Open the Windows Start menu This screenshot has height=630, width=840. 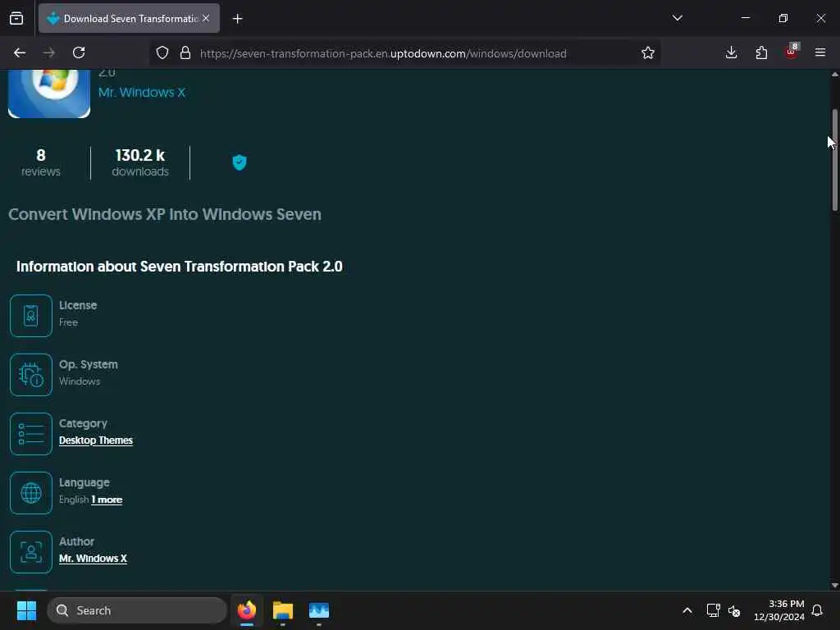26,610
